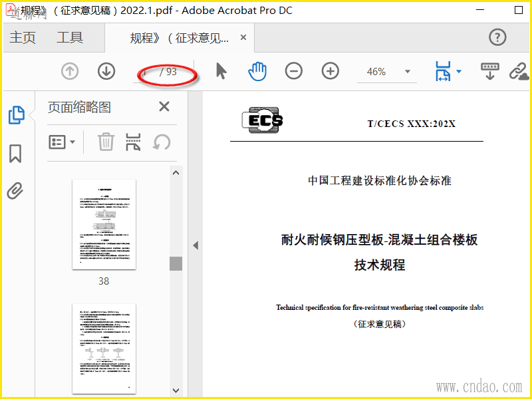Click the fit width page icon

[443, 71]
